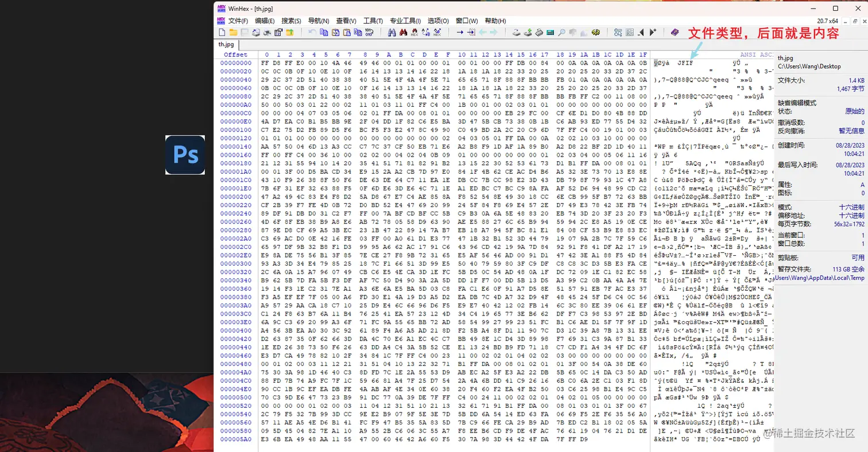Click the folder with green up-arrow icon
The height and width of the screenshot is (452, 868).
[x=290, y=32]
